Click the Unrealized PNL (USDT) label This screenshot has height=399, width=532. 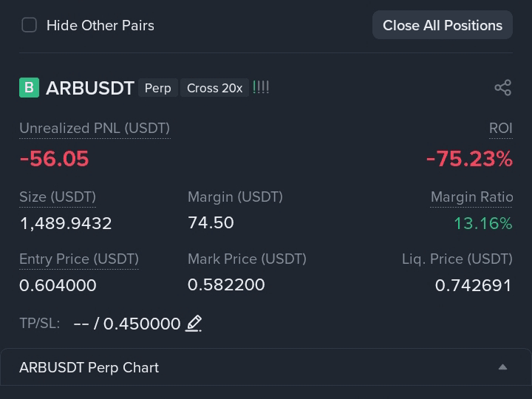[95, 129]
